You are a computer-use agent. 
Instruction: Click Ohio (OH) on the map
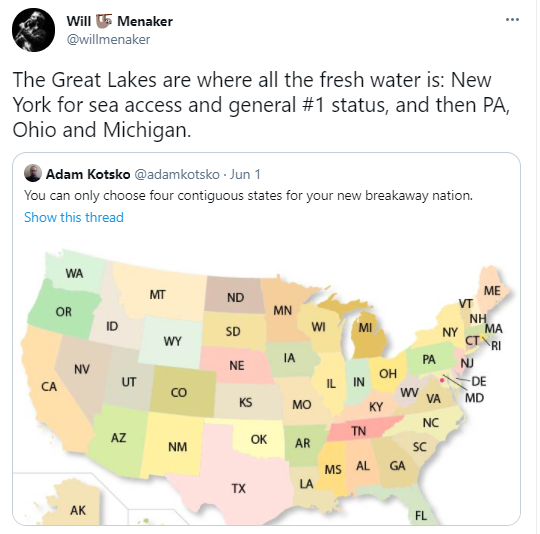[388, 374]
